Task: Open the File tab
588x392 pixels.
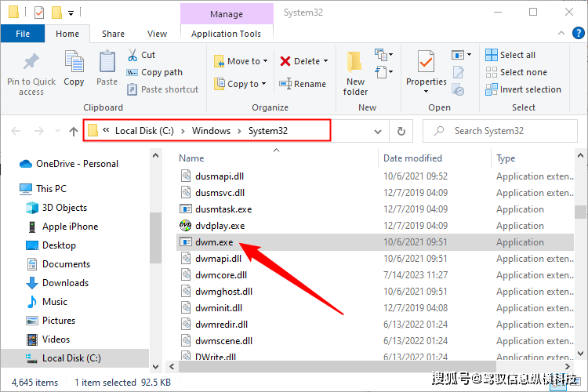Action: pyautogui.click(x=23, y=34)
